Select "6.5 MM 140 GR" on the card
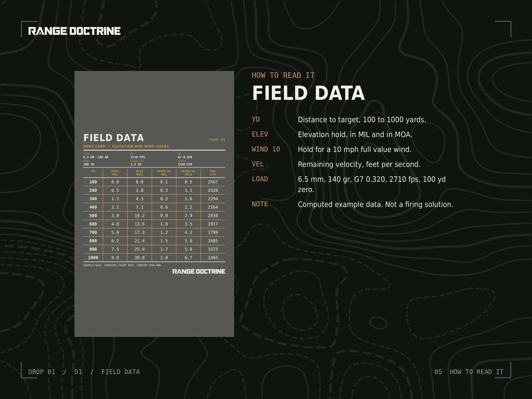 96,157
